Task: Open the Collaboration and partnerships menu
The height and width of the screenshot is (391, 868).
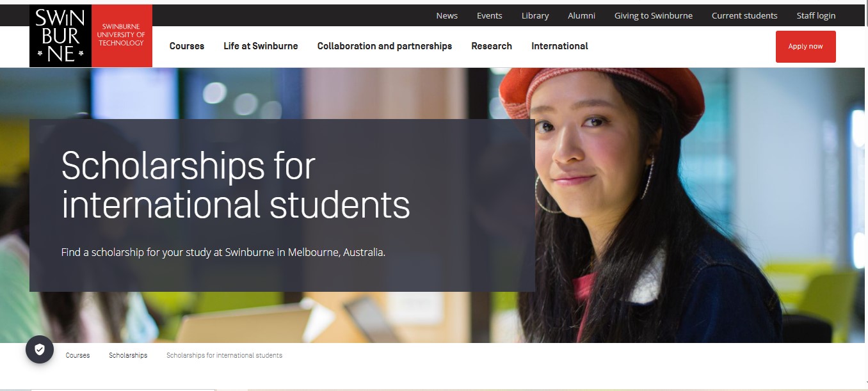Action: [x=384, y=45]
